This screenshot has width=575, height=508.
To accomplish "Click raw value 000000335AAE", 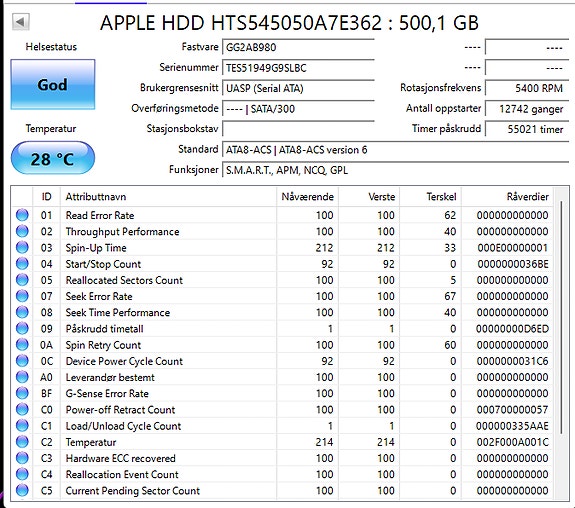I will [x=512, y=426].
